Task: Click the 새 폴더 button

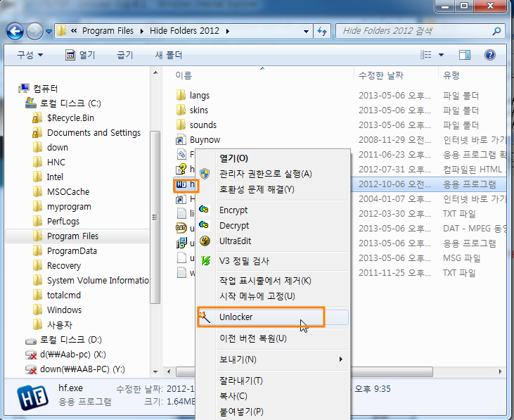Action: [x=169, y=55]
